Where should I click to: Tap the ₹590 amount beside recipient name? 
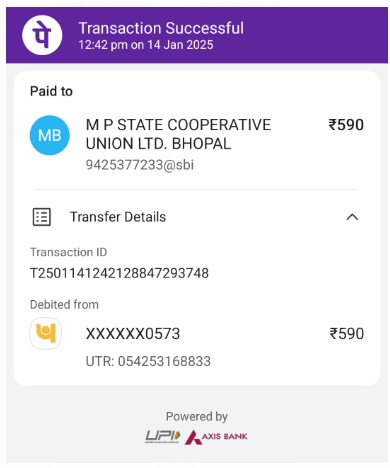click(346, 125)
